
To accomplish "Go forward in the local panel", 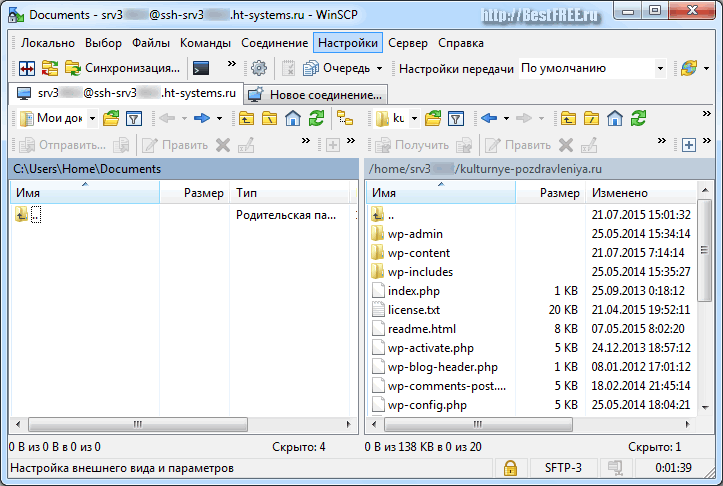I will pos(202,119).
